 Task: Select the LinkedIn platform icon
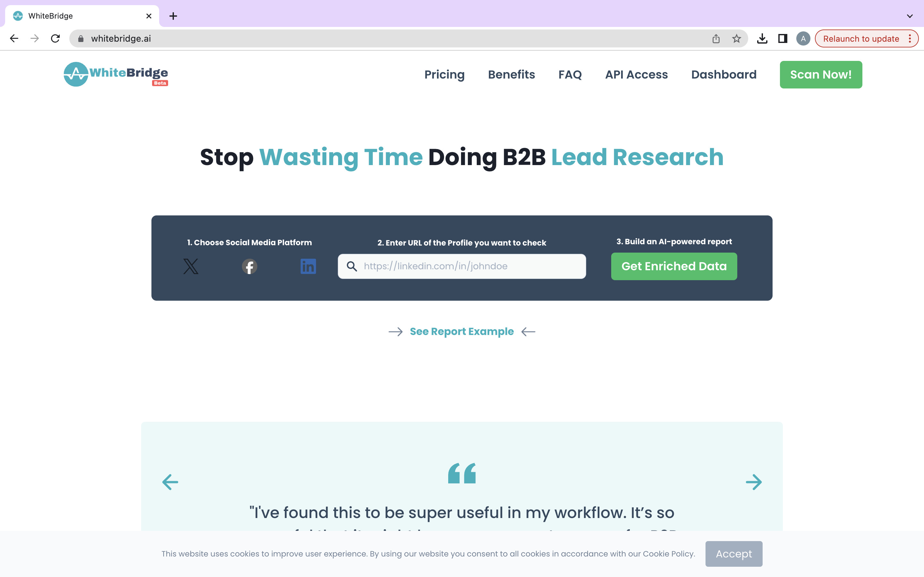308,266
